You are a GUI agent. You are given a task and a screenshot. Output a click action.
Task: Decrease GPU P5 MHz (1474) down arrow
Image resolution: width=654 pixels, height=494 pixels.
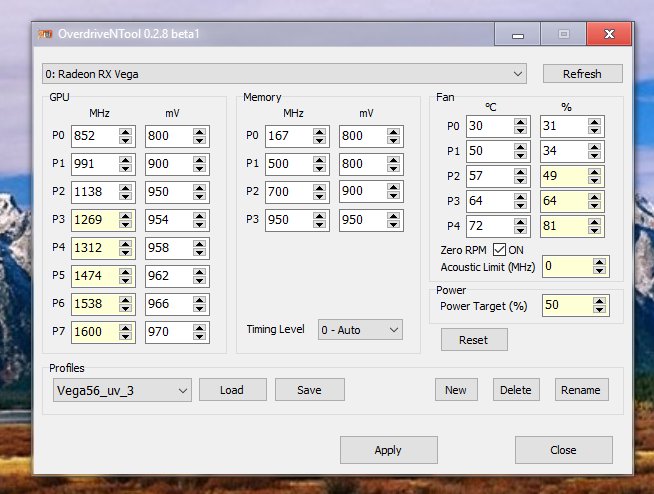click(x=126, y=280)
